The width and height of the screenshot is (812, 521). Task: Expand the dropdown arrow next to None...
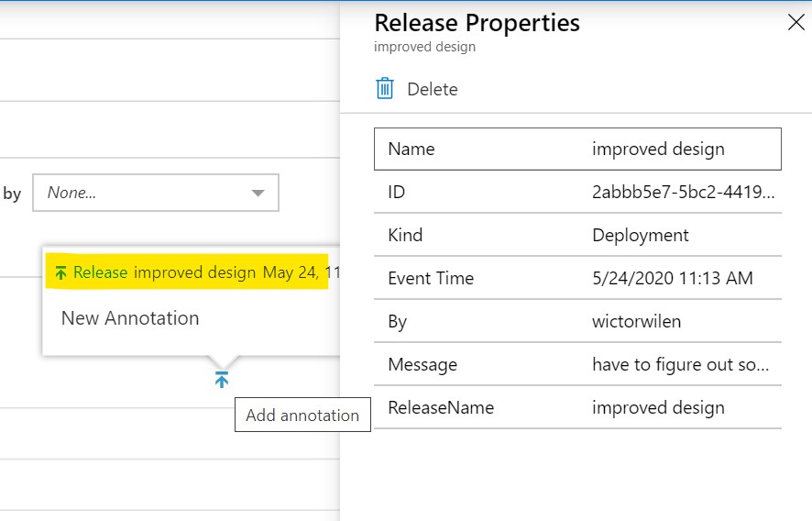coord(258,193)
